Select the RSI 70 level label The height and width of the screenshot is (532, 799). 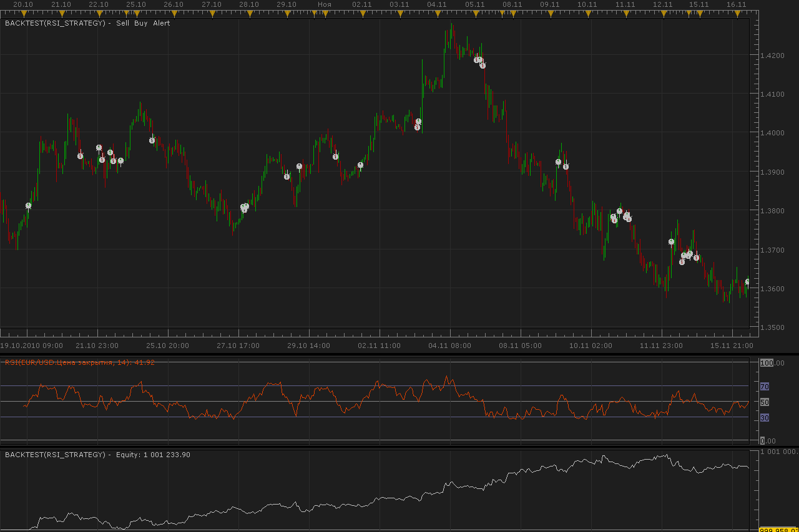(x=765, y=387)
